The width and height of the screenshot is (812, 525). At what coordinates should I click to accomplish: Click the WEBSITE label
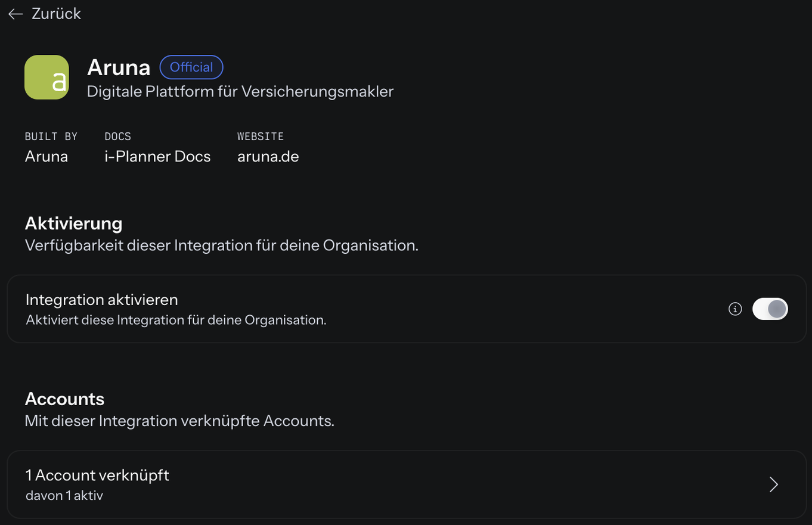coord(261,136)
